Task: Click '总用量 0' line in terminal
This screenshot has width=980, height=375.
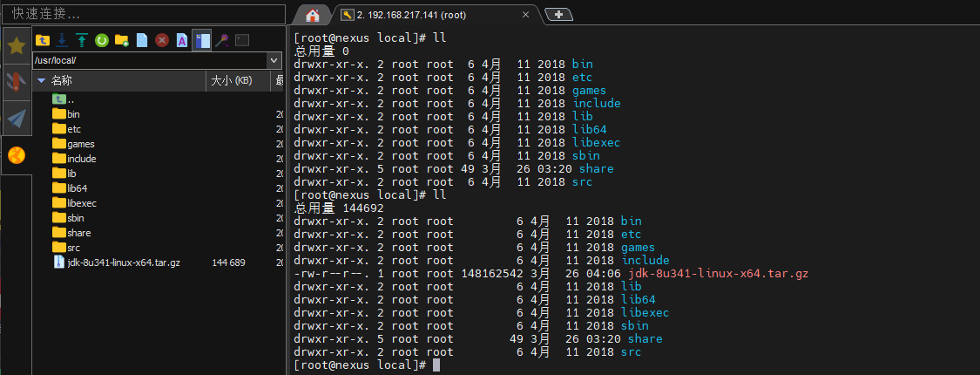Action: pyautogui.click(x=321, y=51)
